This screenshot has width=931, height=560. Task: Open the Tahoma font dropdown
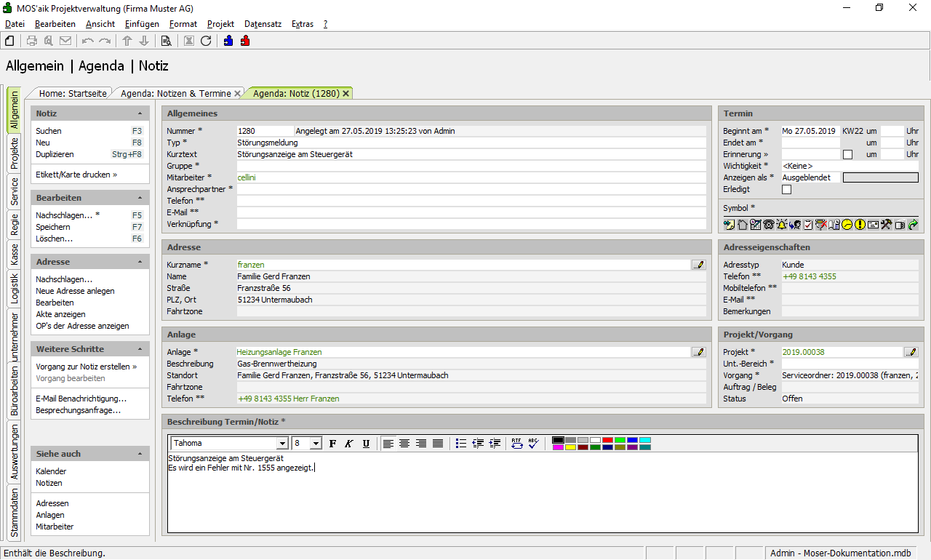[x=282, y=444]
